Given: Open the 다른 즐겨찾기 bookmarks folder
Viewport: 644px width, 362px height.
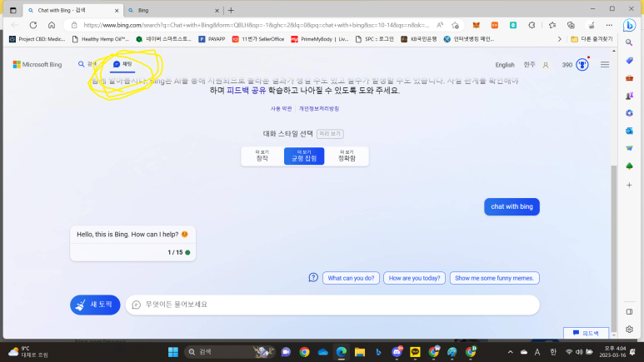Looking at the screenshot, I should 592,39.
